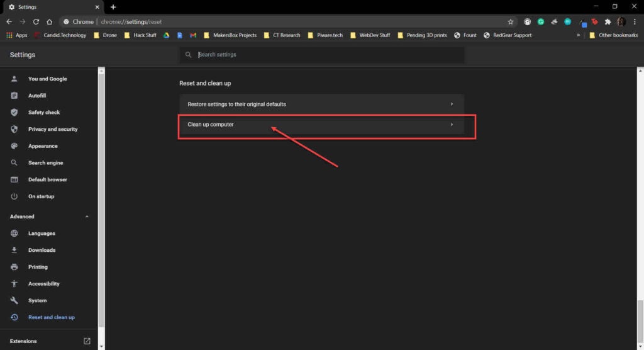644x350 pixels.
Task: Collapse the Advanced section arrow
Action: click(87, 217)
